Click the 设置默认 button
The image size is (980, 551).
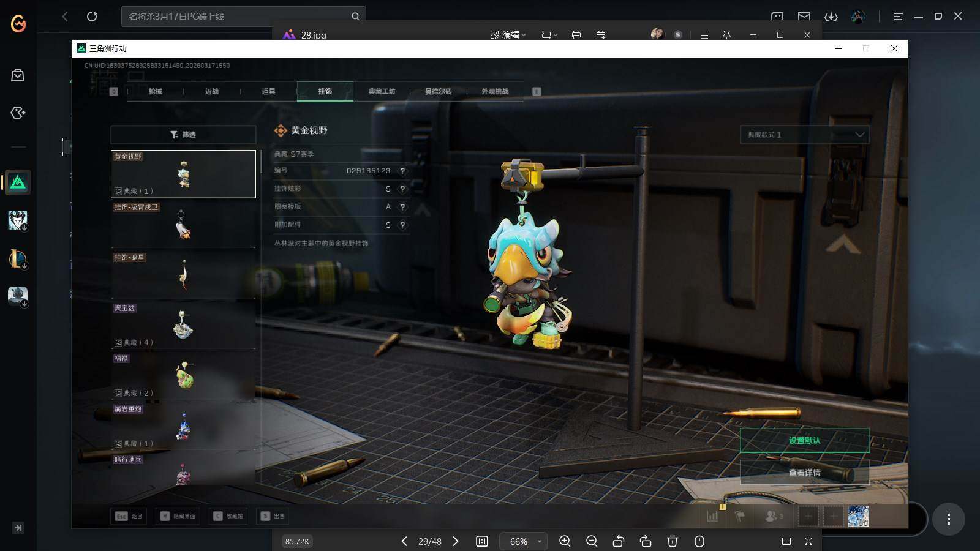[804, 441]
